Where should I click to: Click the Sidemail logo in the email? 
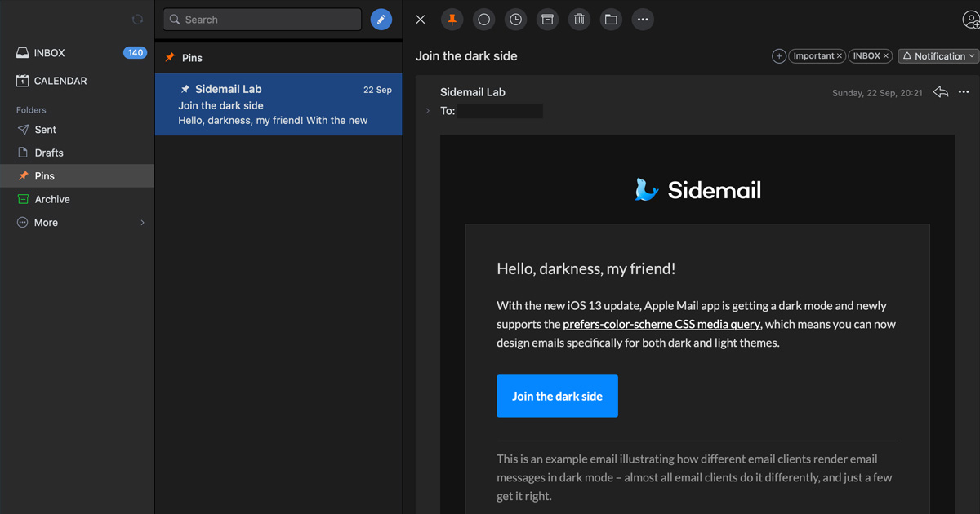pyautogui.click(x=697, y=190)
